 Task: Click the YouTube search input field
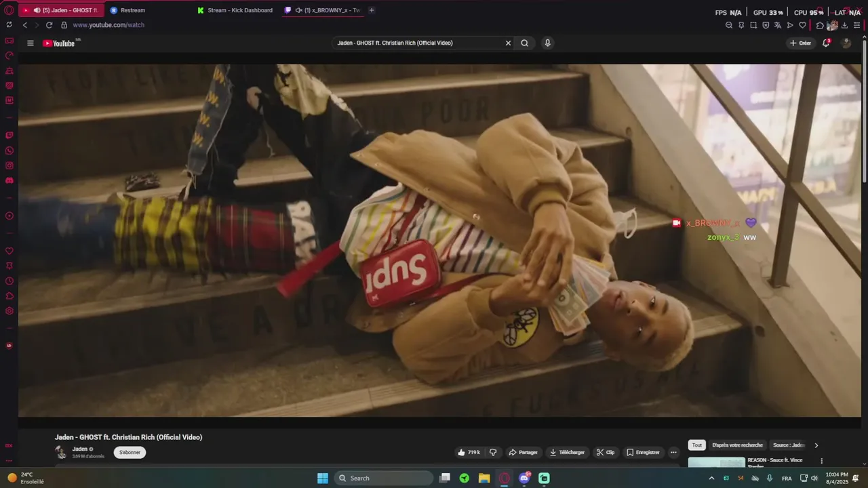click(x=416, y=43)
